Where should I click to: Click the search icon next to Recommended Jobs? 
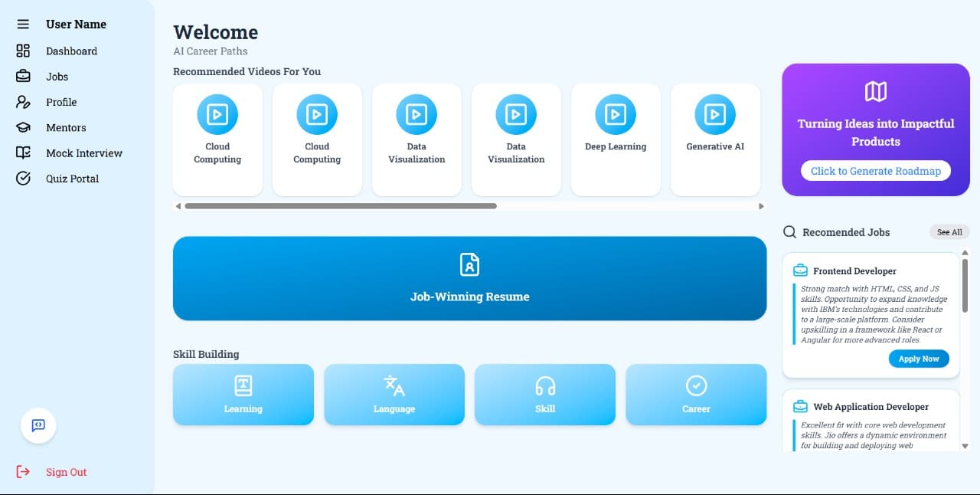789,231
